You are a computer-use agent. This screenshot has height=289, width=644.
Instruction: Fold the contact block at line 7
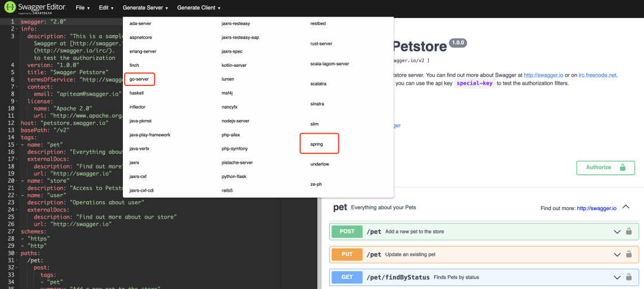17,87
